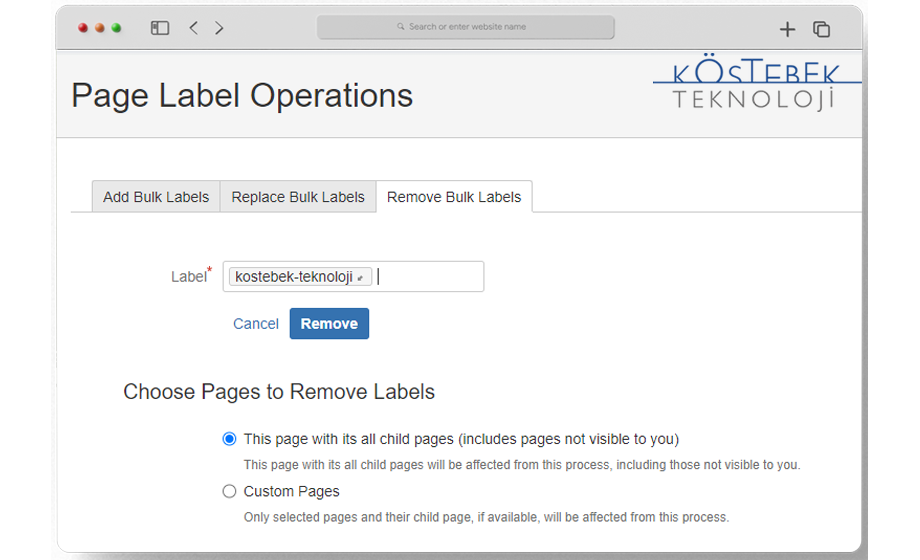Screen dimensions: 920x560
Task: Click the Search or enter website name bar
Action: click(x=466, y=27)
